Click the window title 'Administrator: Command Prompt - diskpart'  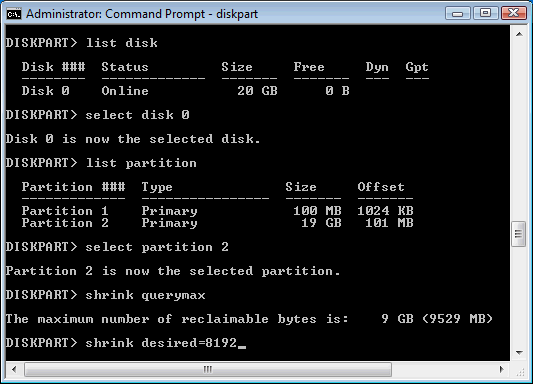click(142, 14)
